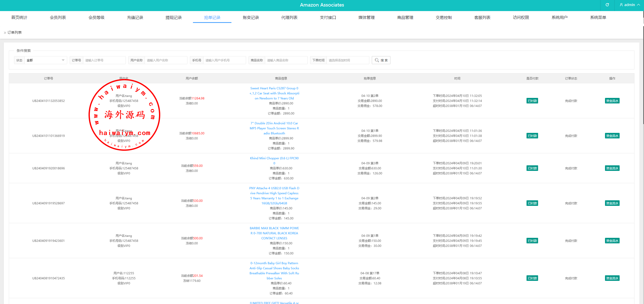
Task: Click the admin user icon
Action: pyautogui.click(x=621, y=5)
